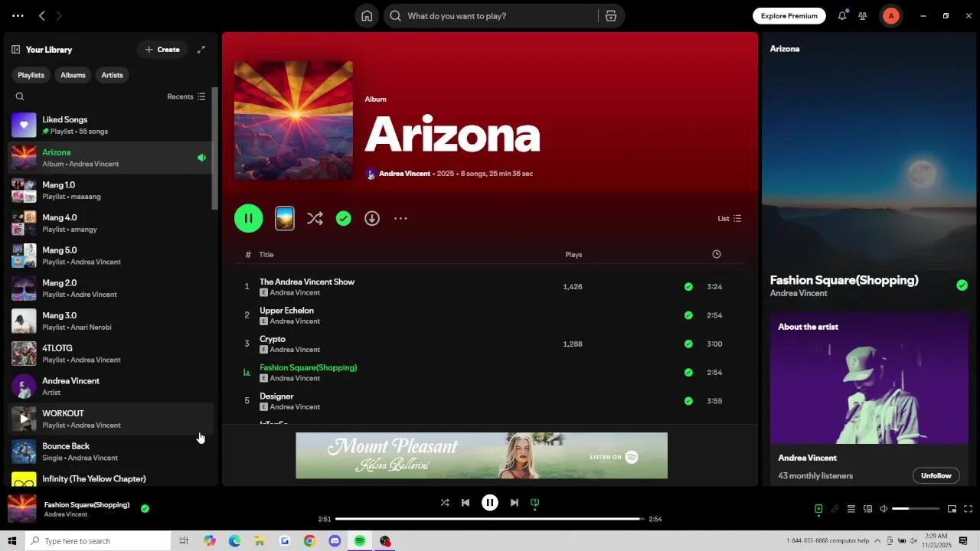Open Andrea Vincent artist in library
The image size is (980, 551).
click(x=109, y=386)
